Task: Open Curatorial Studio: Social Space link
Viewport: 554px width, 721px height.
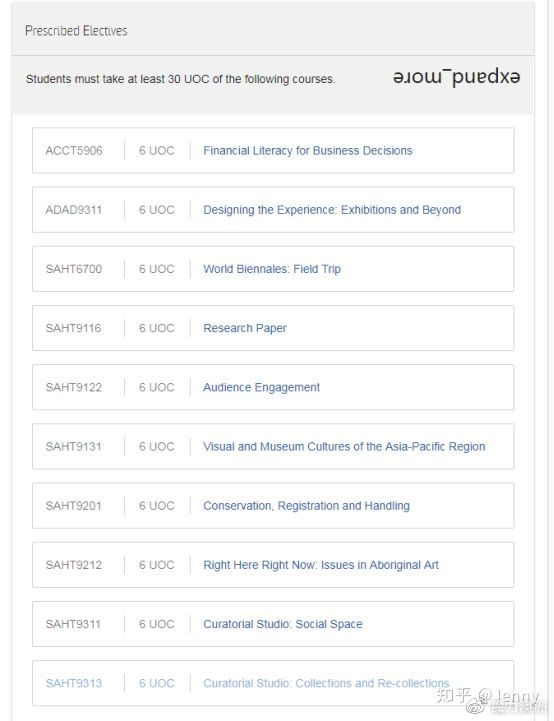Action: [x=283, y=624]
